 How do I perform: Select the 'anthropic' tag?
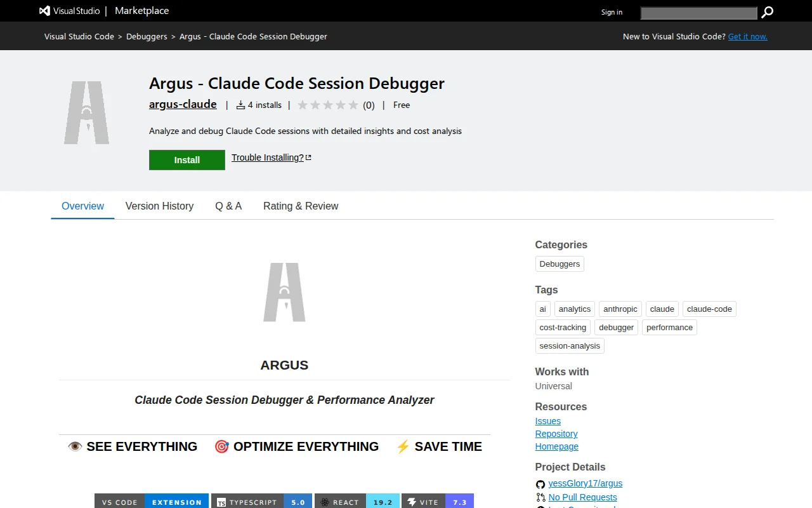620,309
